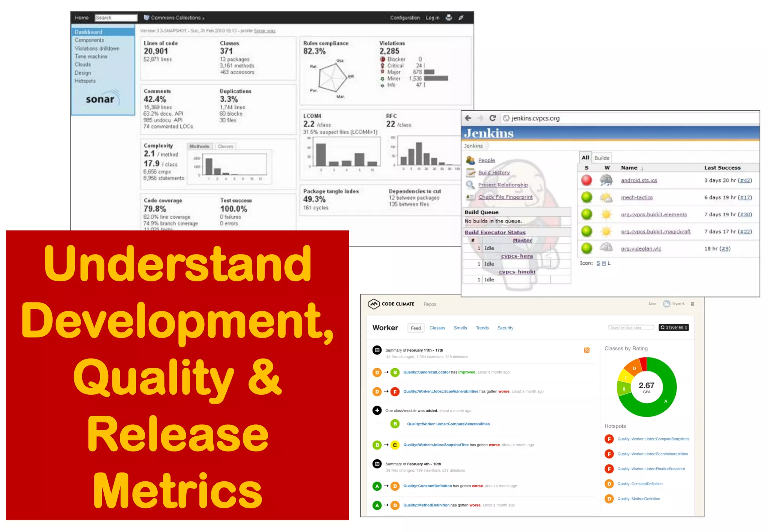This screenshot has height=532, width=769.
Task: Click cvpcs-hera executor node link
Action: tap(517, 256)
